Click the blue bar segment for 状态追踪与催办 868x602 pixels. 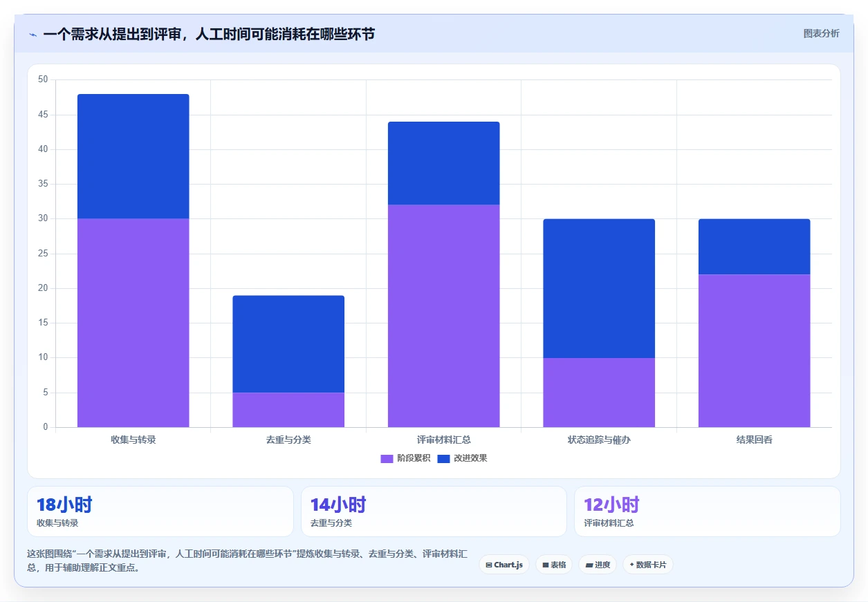pos(599,288)
